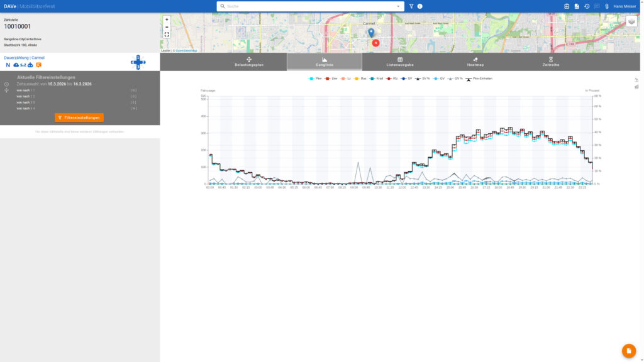Expand the search field dropdown arrow
Viewport: 644px width, 362px height.
[398, 6]
